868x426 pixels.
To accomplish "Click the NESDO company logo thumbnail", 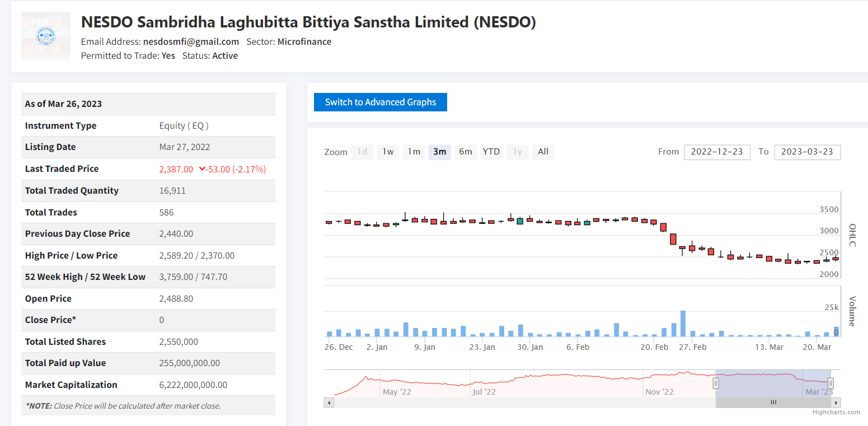I will [x=46, y=36].
